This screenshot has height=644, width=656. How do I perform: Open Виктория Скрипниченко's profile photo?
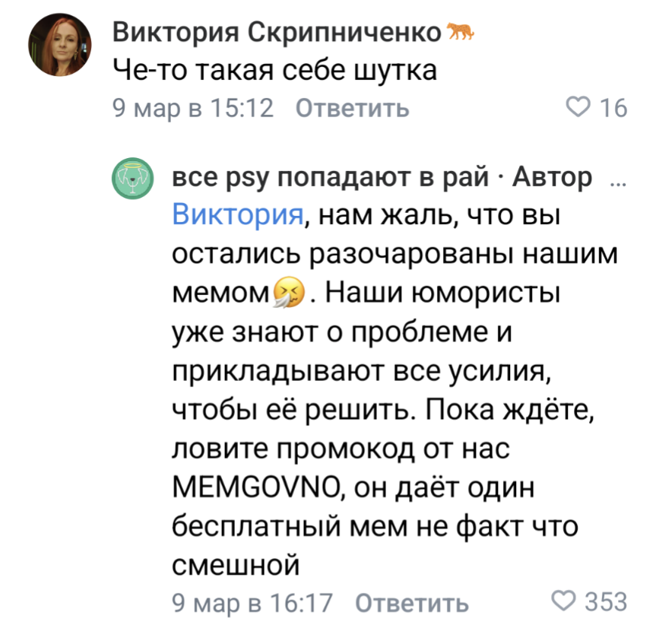pyautogui.click(x=60, y=48)
